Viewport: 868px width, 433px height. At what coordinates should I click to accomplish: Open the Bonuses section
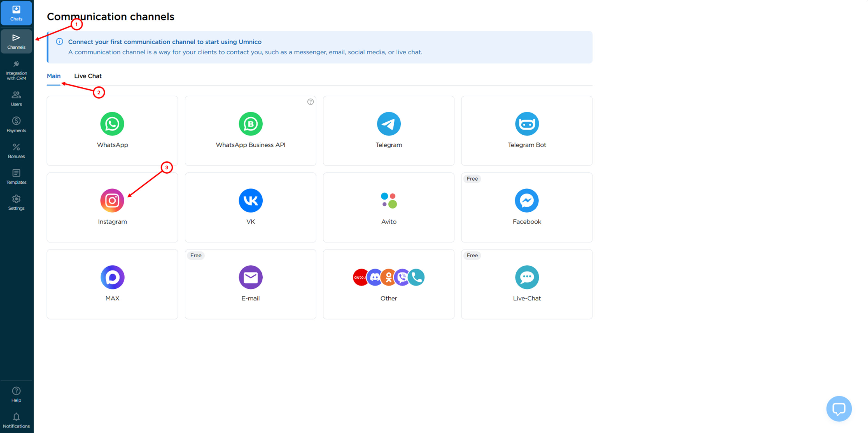[x=16, y=150]
